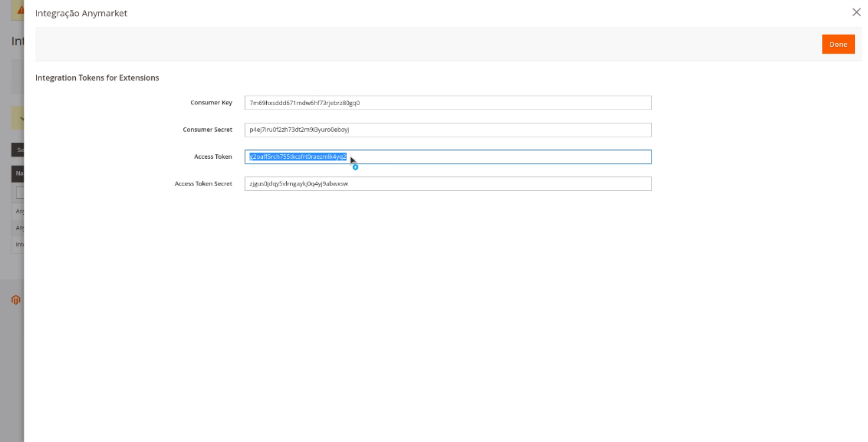Click the Integration Tokens for Extensions heading
The height and width of the screenshot is (442, 868).
[97, 78]
